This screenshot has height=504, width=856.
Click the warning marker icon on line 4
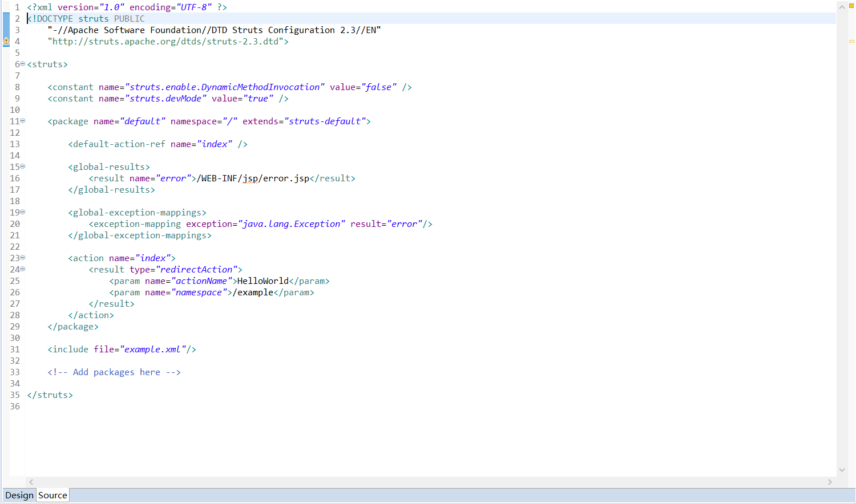coord(6,42)
